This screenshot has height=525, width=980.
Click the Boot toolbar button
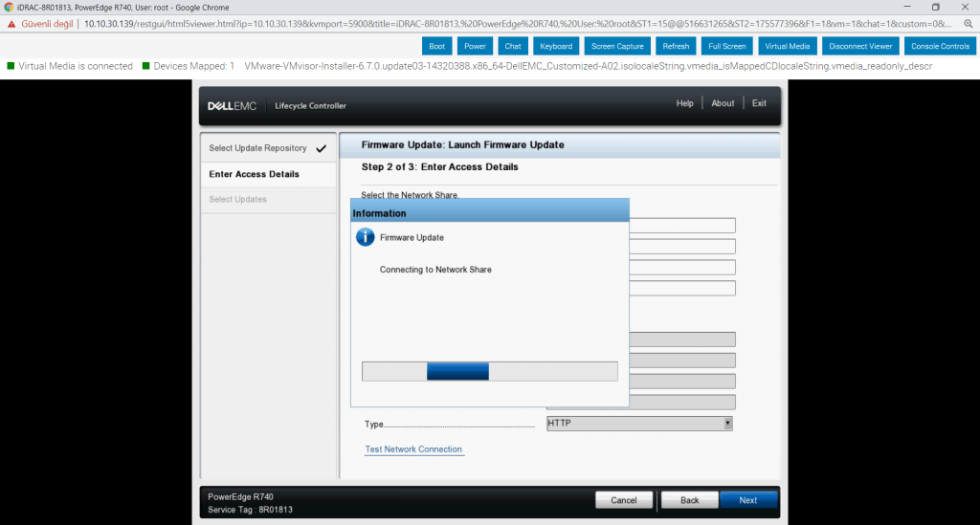(x=436, y=46)
